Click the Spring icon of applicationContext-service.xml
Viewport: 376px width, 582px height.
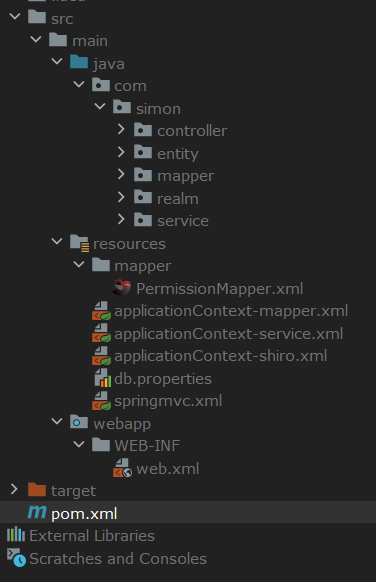(101, 333)
